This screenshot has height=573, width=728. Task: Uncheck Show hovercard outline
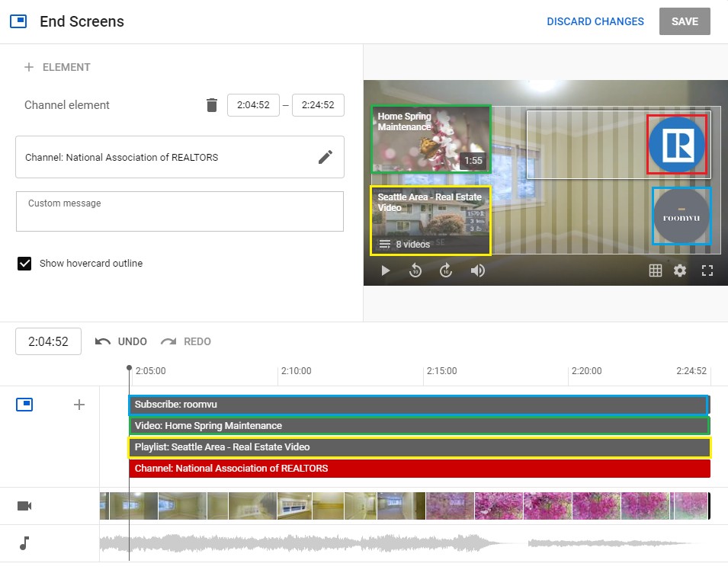pos(24,264)
